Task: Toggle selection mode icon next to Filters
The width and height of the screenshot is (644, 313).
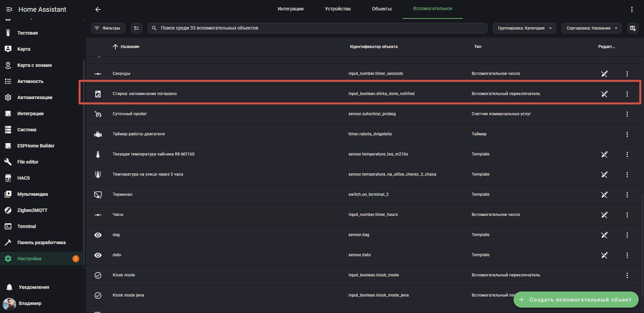Action: 137,28
